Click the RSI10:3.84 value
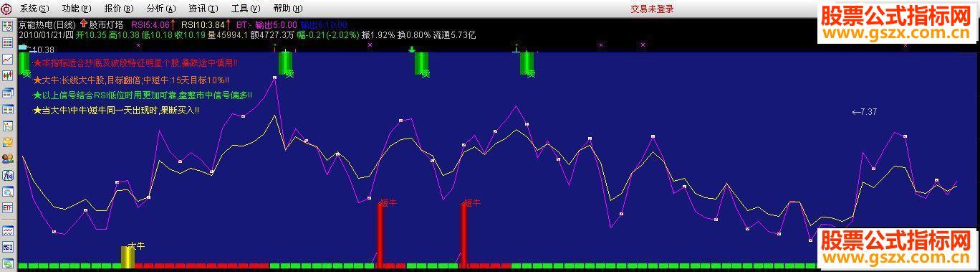The image size is (980, 272). (203, 24)
